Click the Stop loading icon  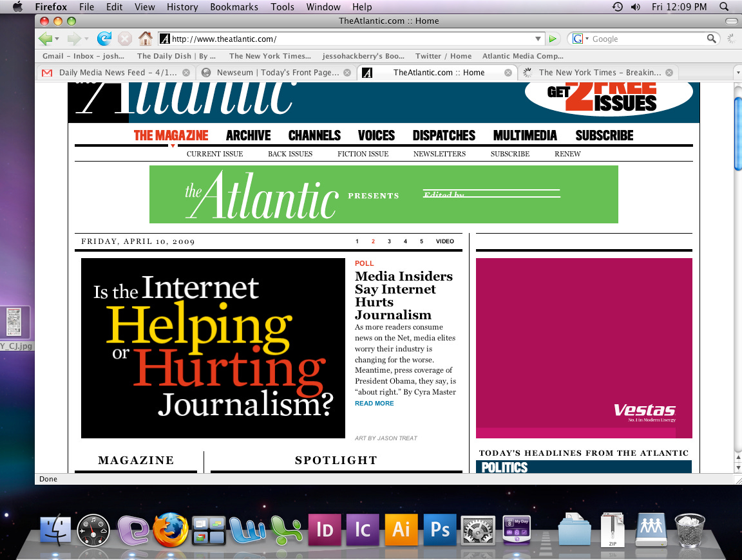pyautogui.click(x=124, y=39)
